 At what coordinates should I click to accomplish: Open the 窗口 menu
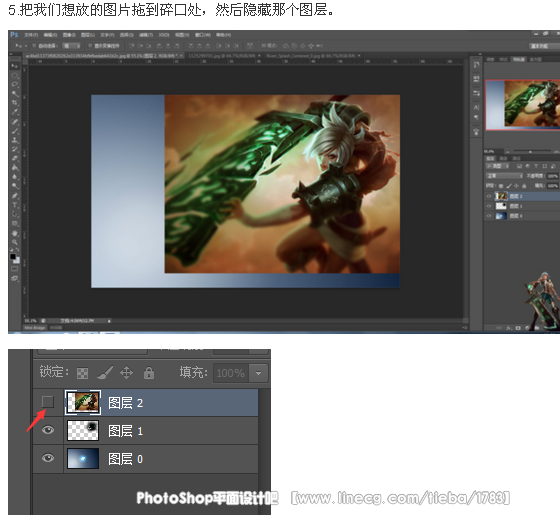click(202, 35)
